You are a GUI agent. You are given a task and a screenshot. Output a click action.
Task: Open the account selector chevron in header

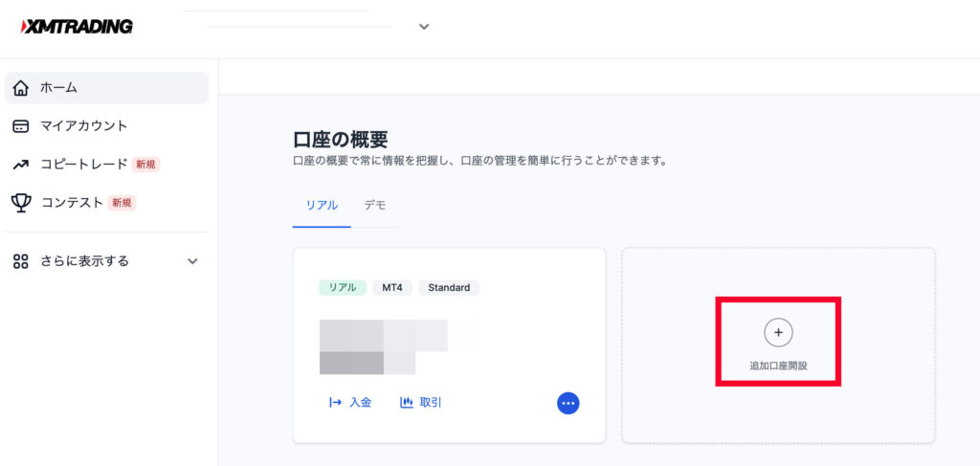coord(424,27)
